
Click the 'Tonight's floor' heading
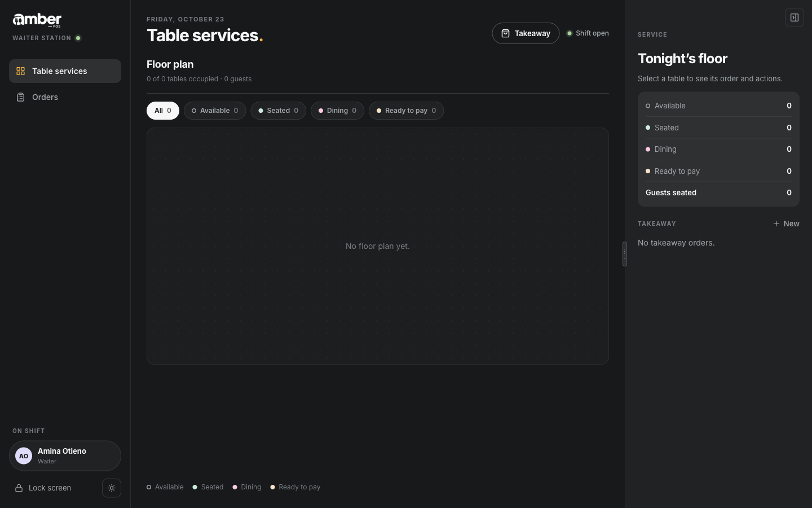pyautogui.click(x=682, y=59)
